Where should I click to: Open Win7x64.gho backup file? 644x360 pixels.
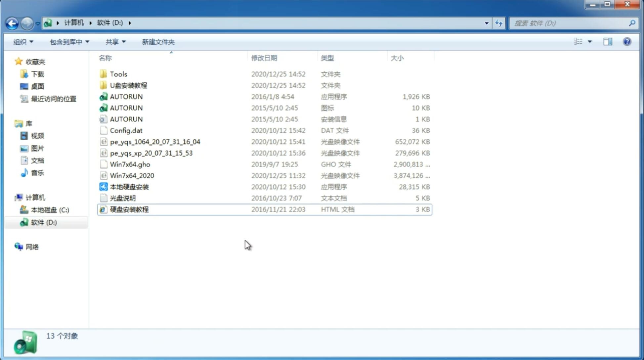point(130,164)
